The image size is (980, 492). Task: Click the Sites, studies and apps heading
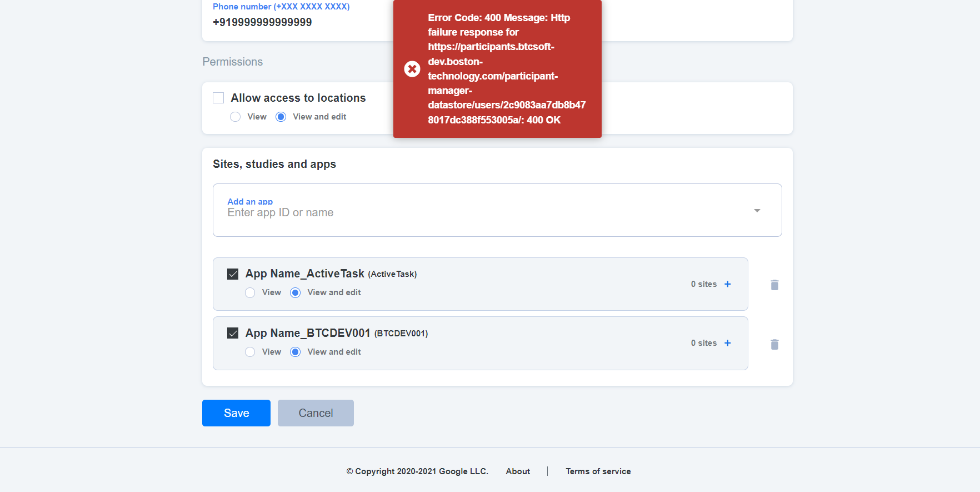274,164
